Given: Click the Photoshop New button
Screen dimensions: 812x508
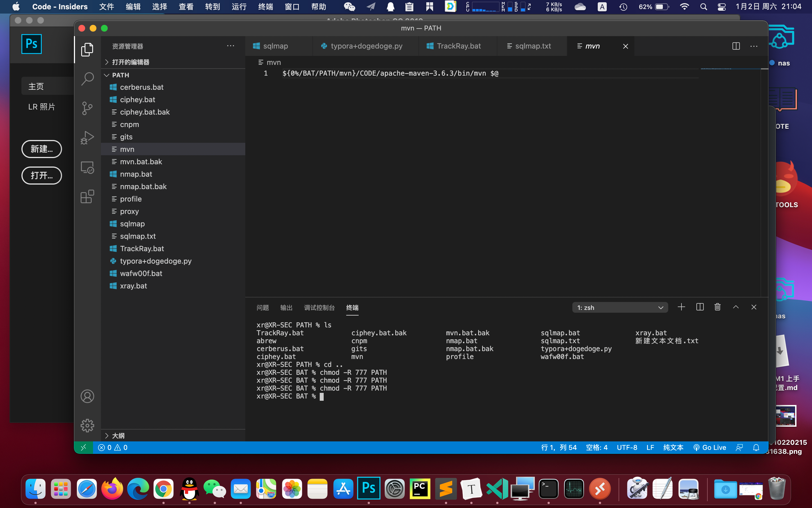Looking at the screenshot, I should coord(42,149).
